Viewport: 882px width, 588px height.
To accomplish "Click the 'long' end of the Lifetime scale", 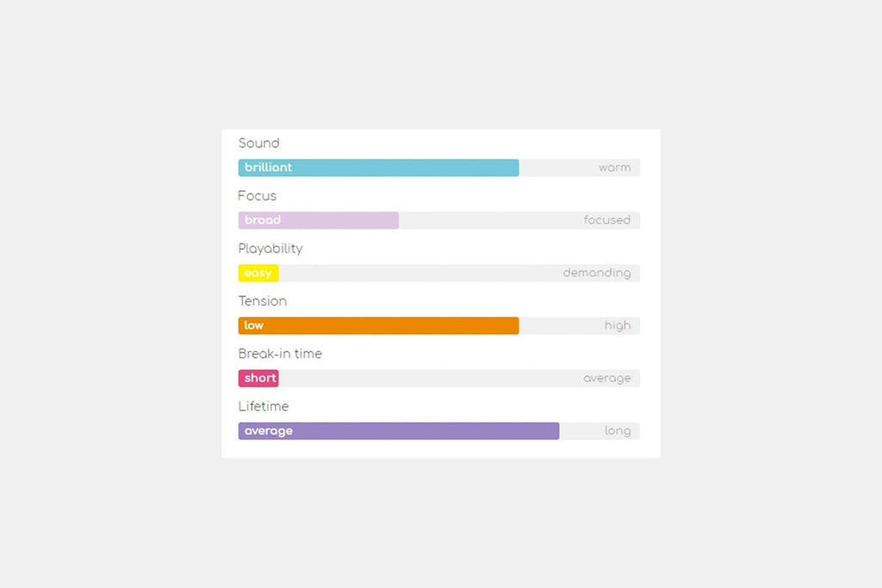I will 618,431.
